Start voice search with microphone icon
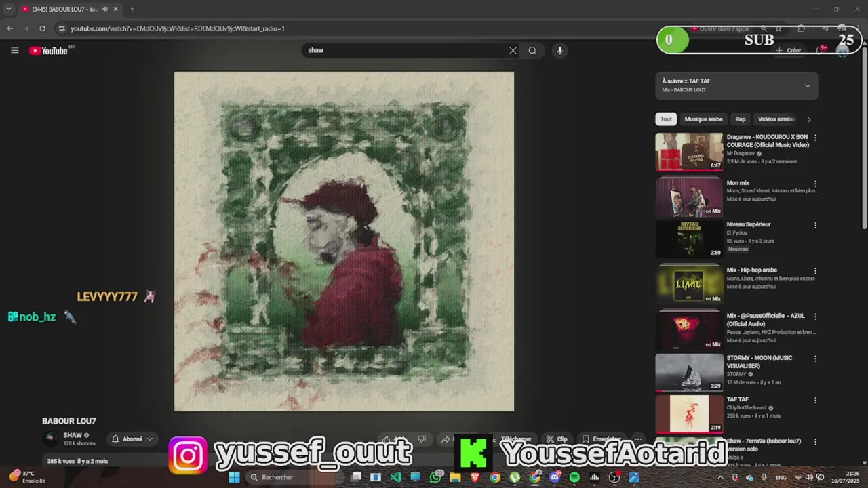Image resolution: width=868 pixels, height=488 pixels. [x=559, y=50]
